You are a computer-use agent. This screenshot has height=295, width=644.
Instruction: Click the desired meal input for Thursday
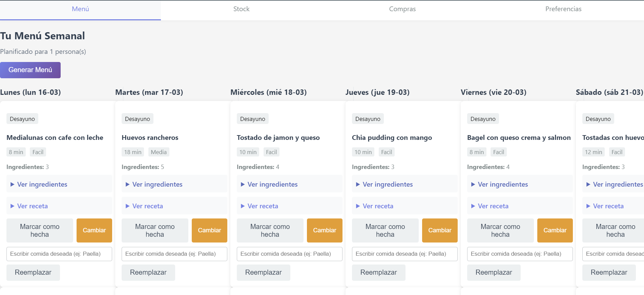pyautogui.click(x=404, y=254)
